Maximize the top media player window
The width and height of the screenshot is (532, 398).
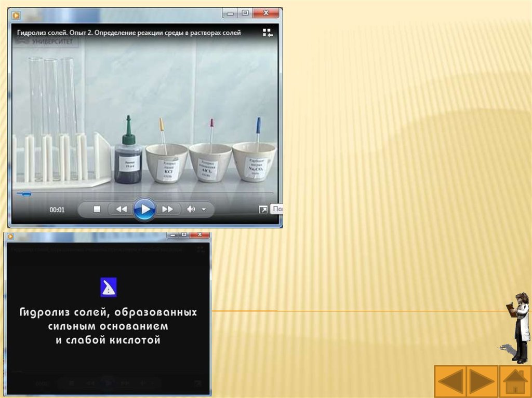click(245, 13)
